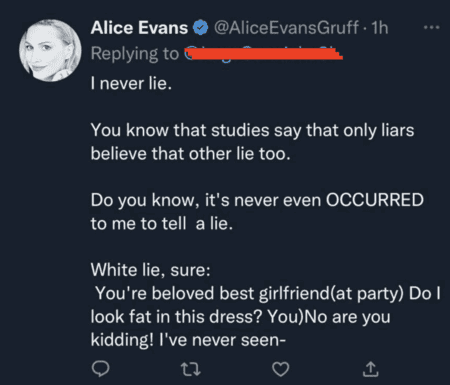This screenshot has height=385, width=450.
Task: Click the capitalized word OCCURRED
Action: pyautogui.click(x=375, y=200)
